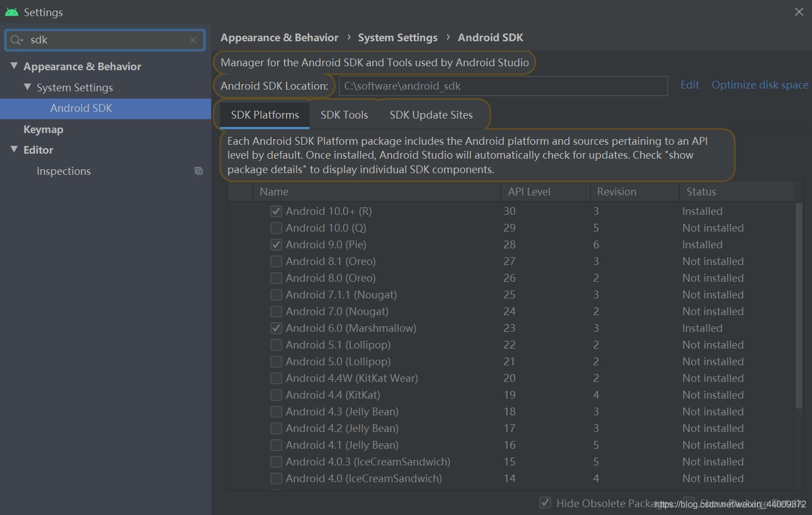Check Android 4.1 (Jelly Bean) platform
812x515 pixels.
pos(276,445)
